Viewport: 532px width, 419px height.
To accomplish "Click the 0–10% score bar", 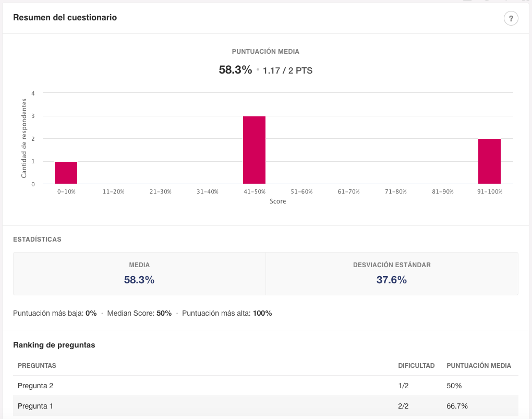I will point(66,172).
